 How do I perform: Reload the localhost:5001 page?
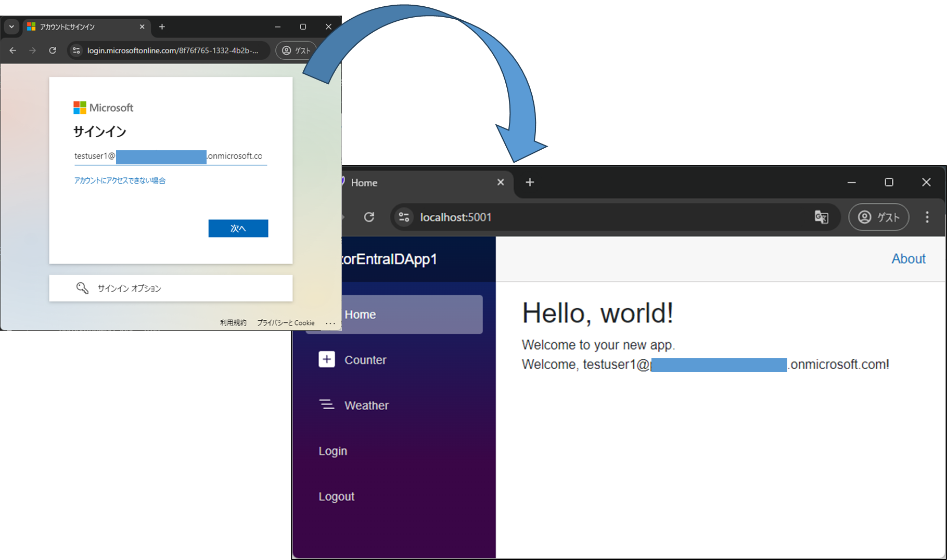(369, 217)
